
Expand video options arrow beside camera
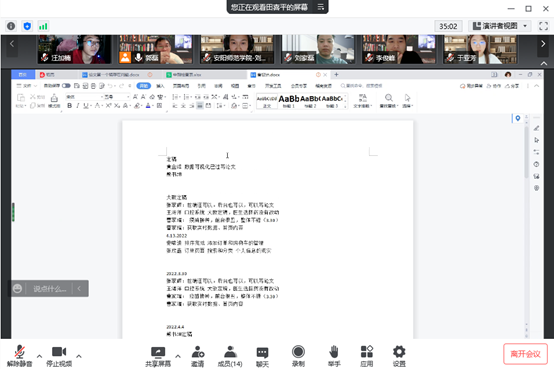pos(79,356)
